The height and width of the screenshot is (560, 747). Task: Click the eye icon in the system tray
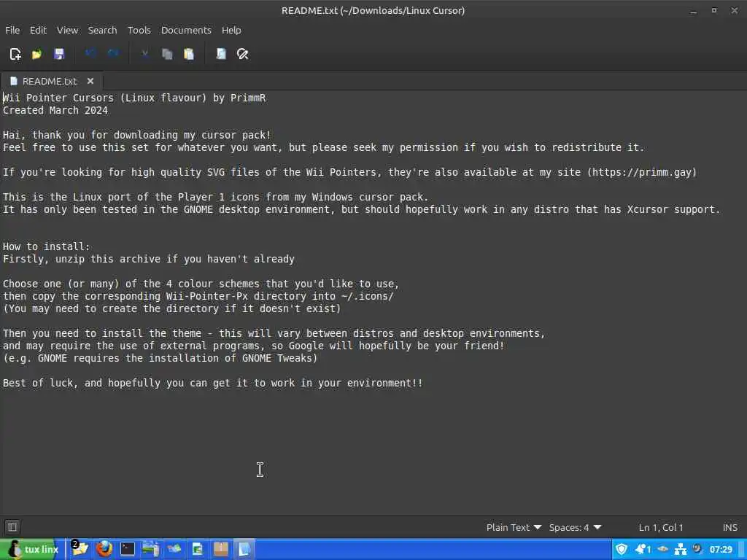(x=662, y=549)
